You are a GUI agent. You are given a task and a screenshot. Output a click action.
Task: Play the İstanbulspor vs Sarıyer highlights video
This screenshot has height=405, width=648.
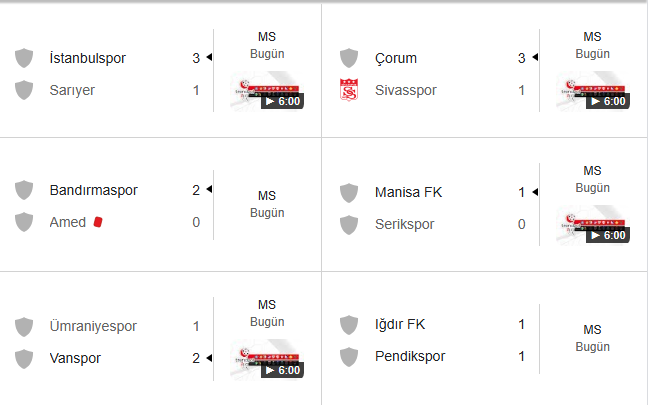coord(265,91)
